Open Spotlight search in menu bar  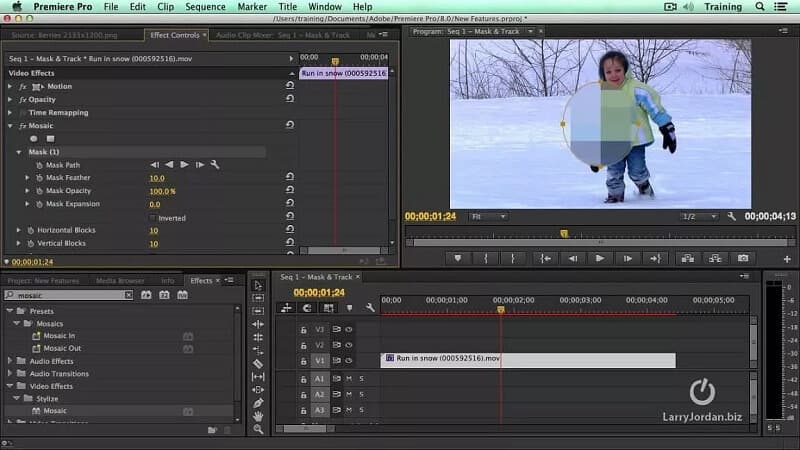click(760, 7)
